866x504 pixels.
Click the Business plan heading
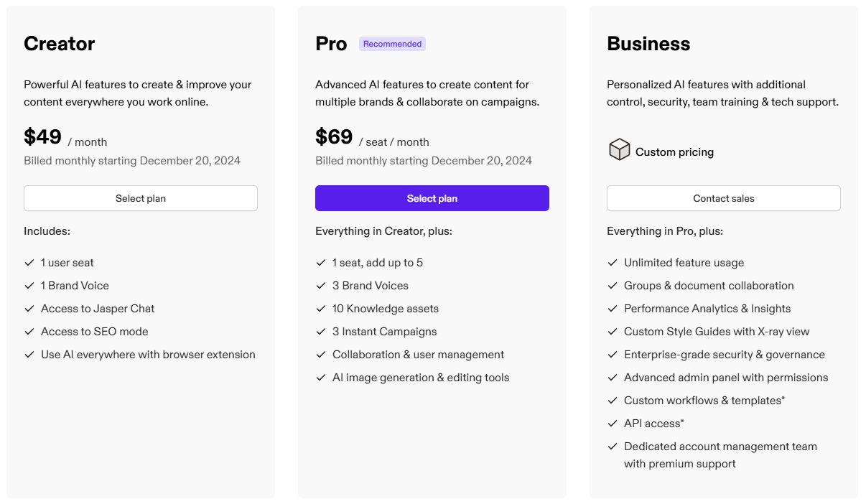pos(648,44)
